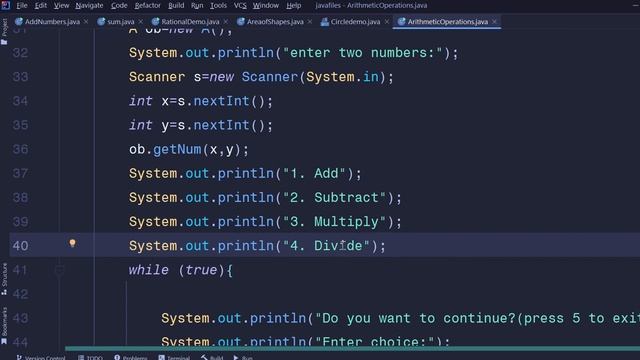This screenshot has width=640, height=360.
Task: Open the Refactor menu
Action: click(147, 5)
